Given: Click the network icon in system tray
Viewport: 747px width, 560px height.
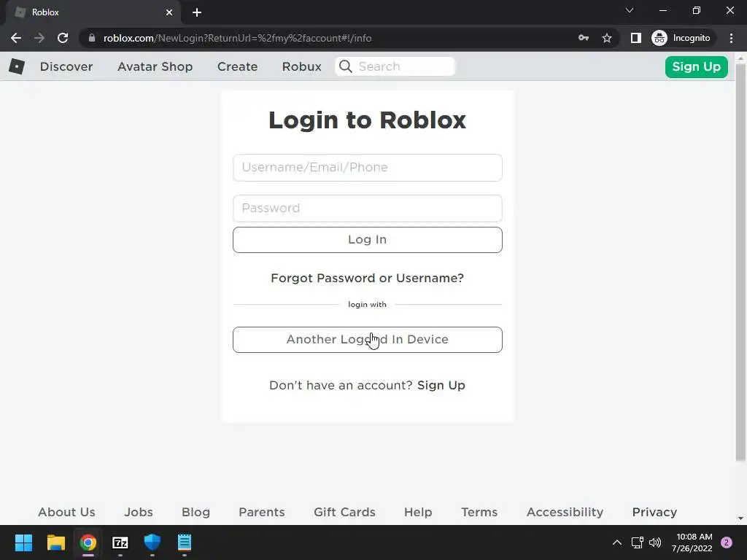Looking at the screenshot, I should [x=637, y=542].
